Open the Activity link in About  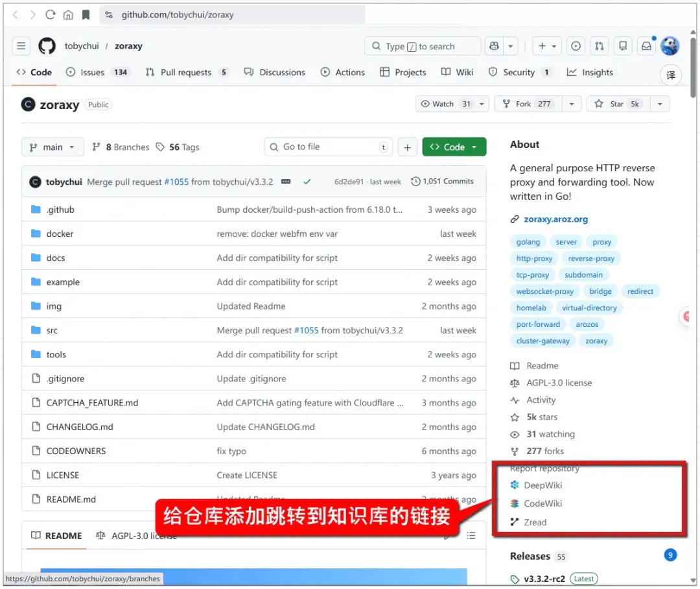pos(541,400)
